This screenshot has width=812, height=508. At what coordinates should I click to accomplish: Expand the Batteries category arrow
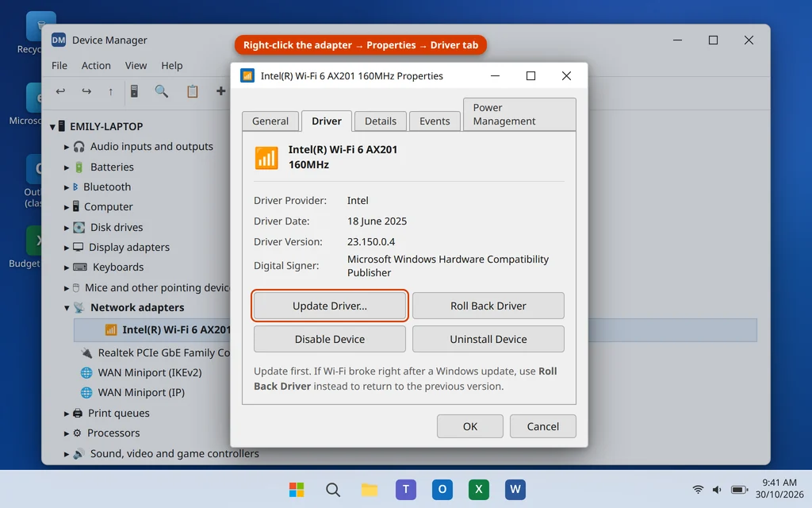[x=67, y=167]
